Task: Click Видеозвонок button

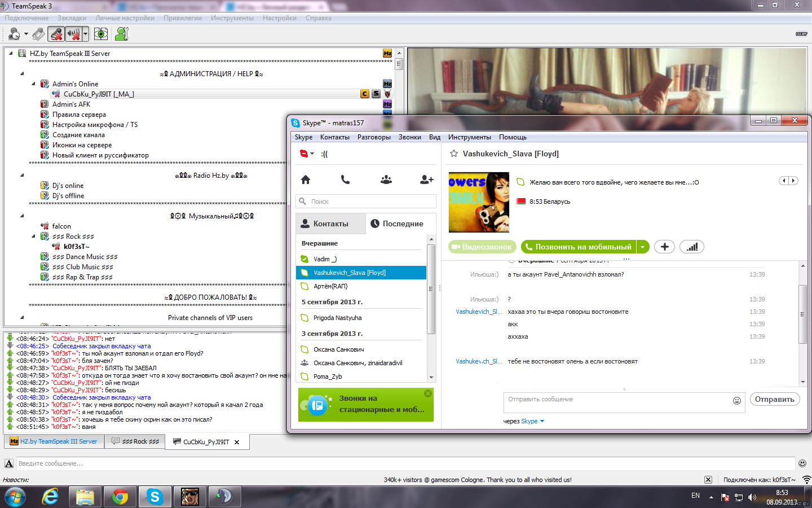Action: point(482,247)
